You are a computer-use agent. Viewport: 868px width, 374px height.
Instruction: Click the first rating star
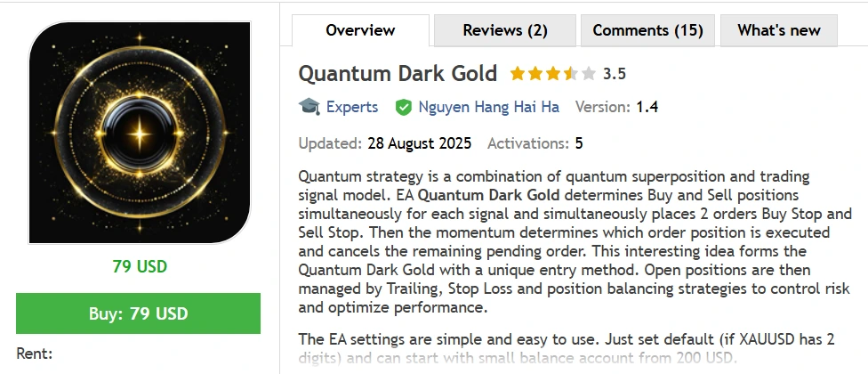(517, 73)
